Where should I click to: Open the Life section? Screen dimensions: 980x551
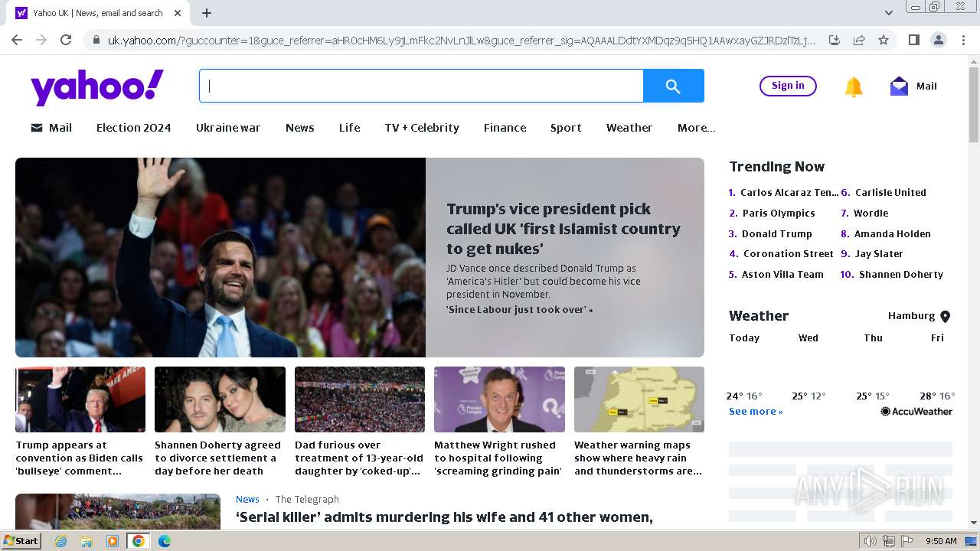point(350,128)
